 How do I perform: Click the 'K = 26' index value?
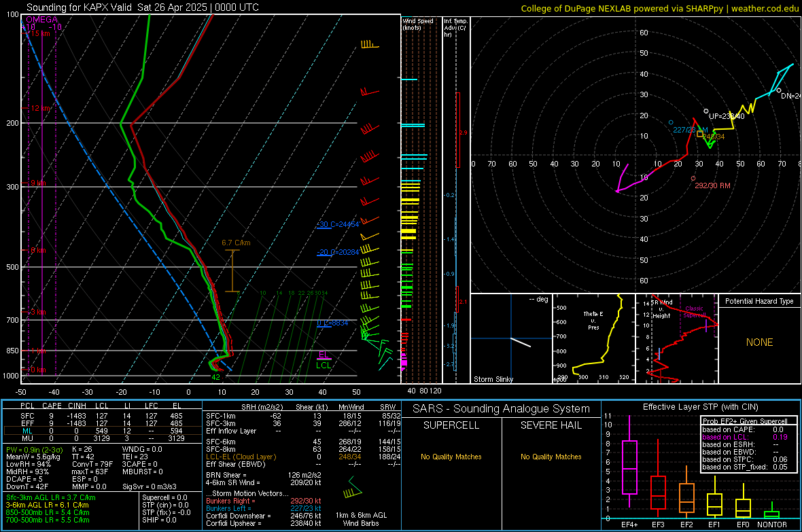coord(82,449)
